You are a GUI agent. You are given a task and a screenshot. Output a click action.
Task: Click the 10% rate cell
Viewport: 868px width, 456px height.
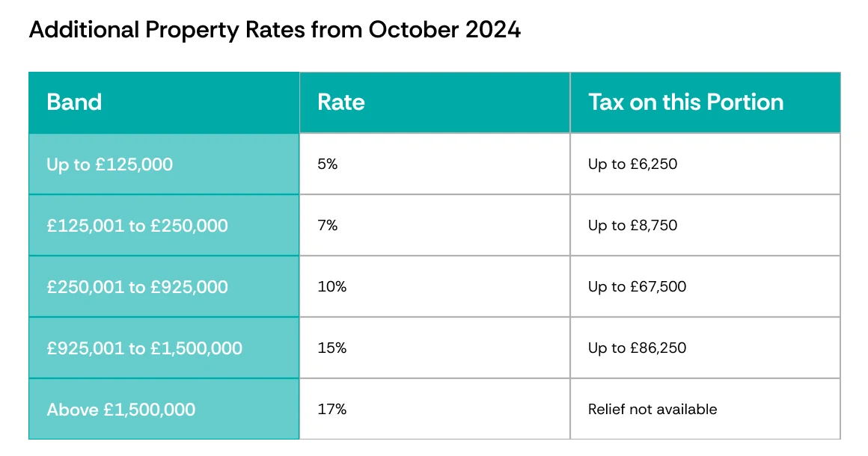click(435, 287)
